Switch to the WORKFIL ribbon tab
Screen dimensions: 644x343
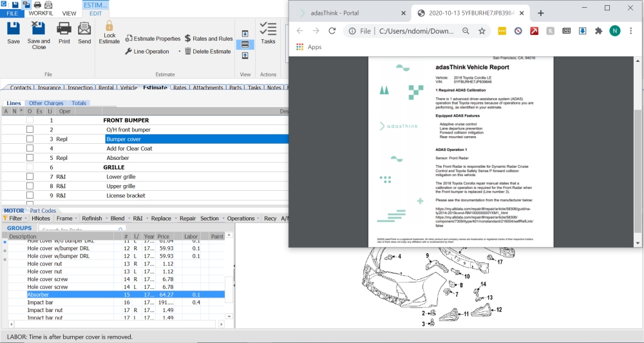tap(41, 13)
